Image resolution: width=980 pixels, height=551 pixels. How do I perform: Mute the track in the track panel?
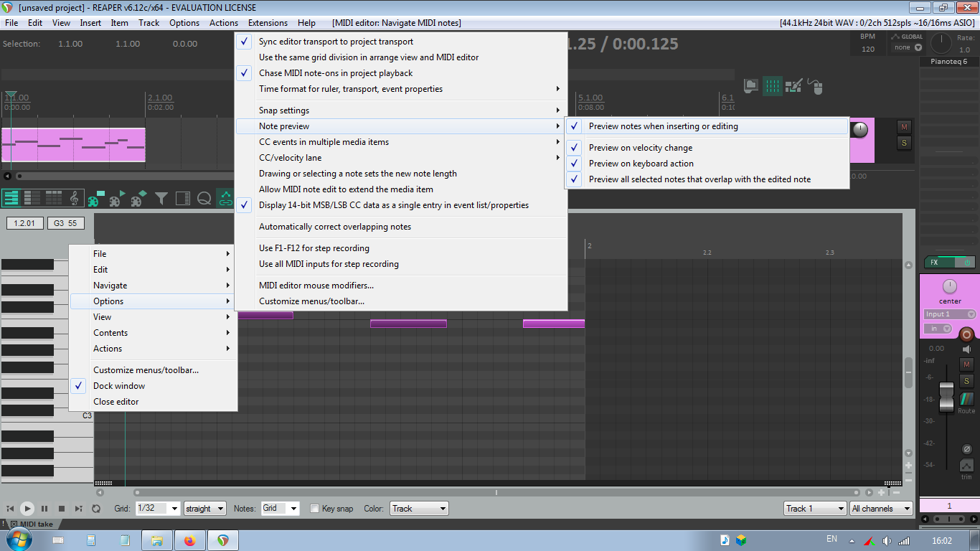pos(904,127)
